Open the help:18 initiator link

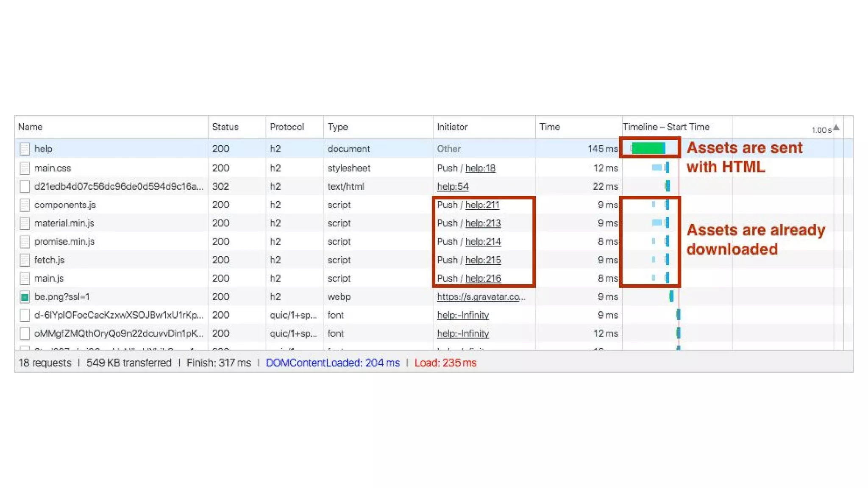[480, 168]
